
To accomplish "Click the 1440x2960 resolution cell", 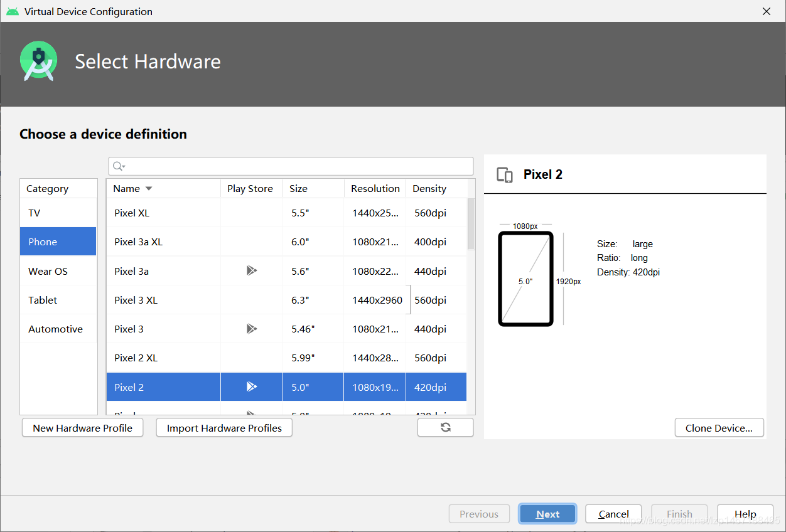I will pyautogui.click(x=377, y=300).
